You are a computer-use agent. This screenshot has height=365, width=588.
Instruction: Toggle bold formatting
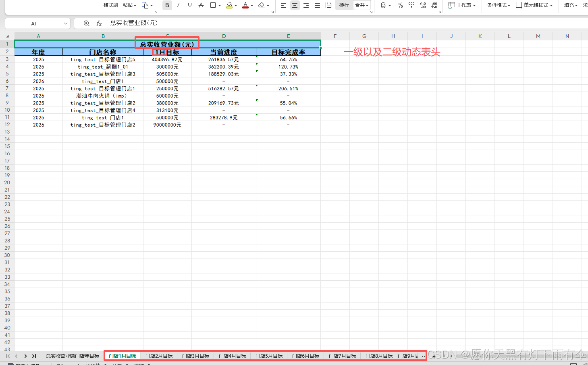pyautogui.click(x=167, y=5)
